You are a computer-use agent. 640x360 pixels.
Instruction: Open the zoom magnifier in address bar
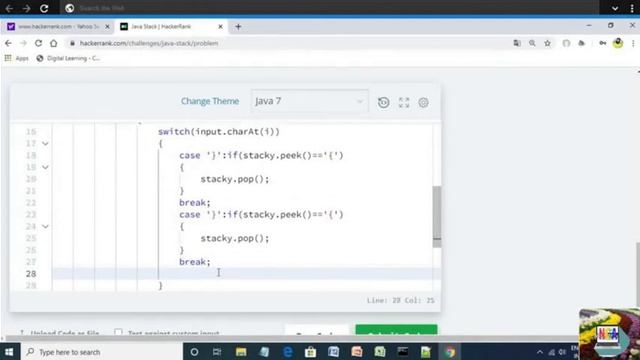coord(532,43)
